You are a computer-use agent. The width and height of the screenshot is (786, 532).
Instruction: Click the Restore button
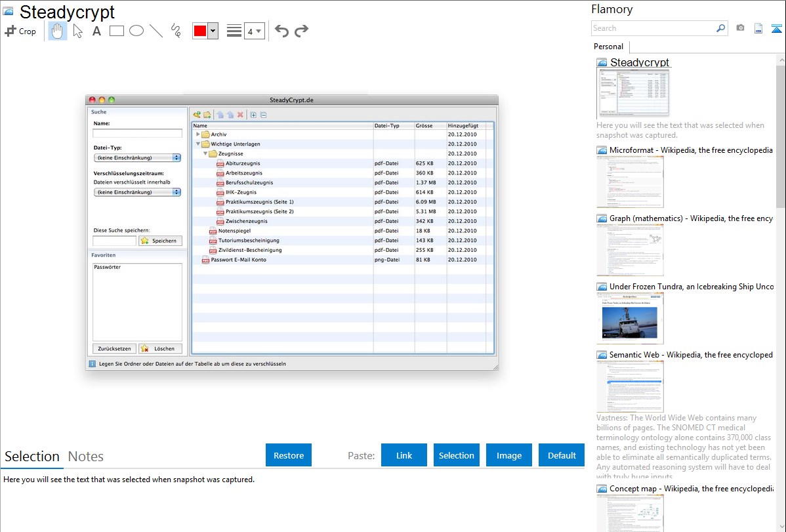click(x=289, y=455)
